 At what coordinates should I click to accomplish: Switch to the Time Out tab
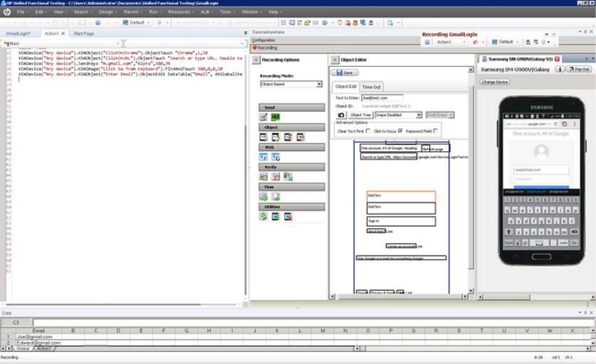tap(371, 87)
